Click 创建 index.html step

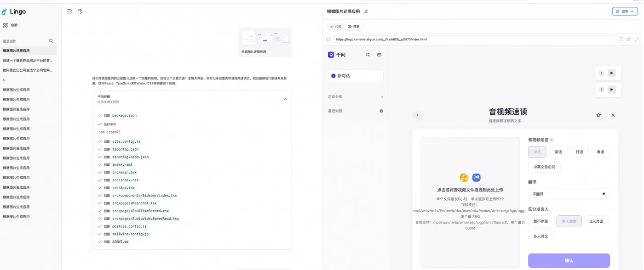[115, 165]
